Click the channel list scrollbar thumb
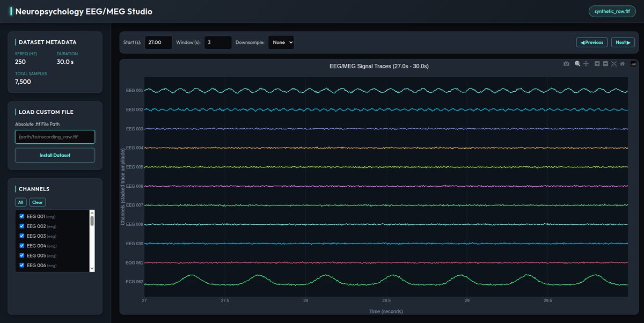Screen dimensions: 644x323 click(92, 221)
